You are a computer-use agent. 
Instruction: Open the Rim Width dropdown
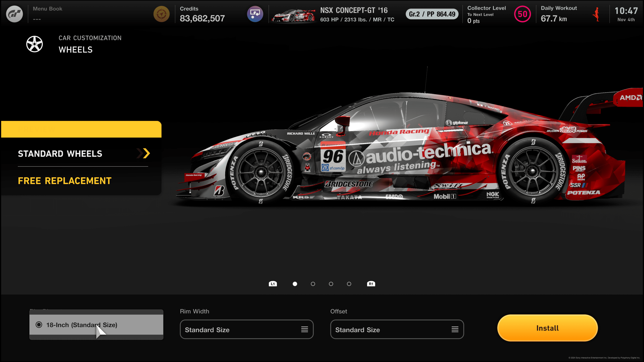coord(247,329)
